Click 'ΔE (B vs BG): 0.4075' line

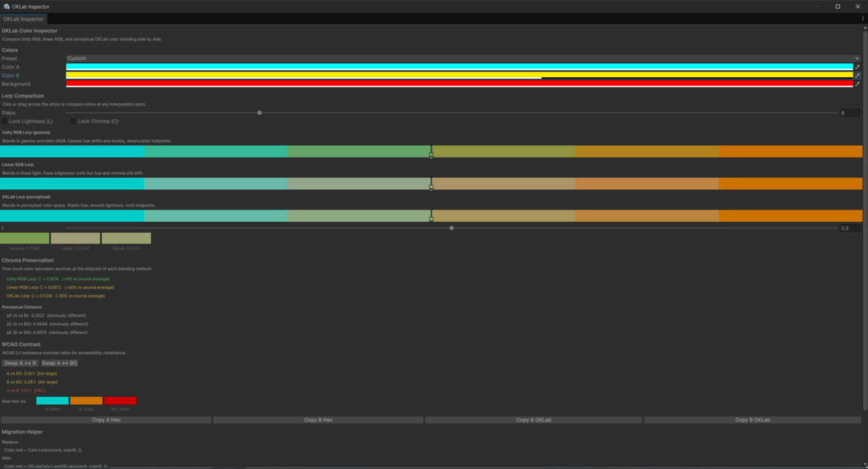click(x=47, y=332)
